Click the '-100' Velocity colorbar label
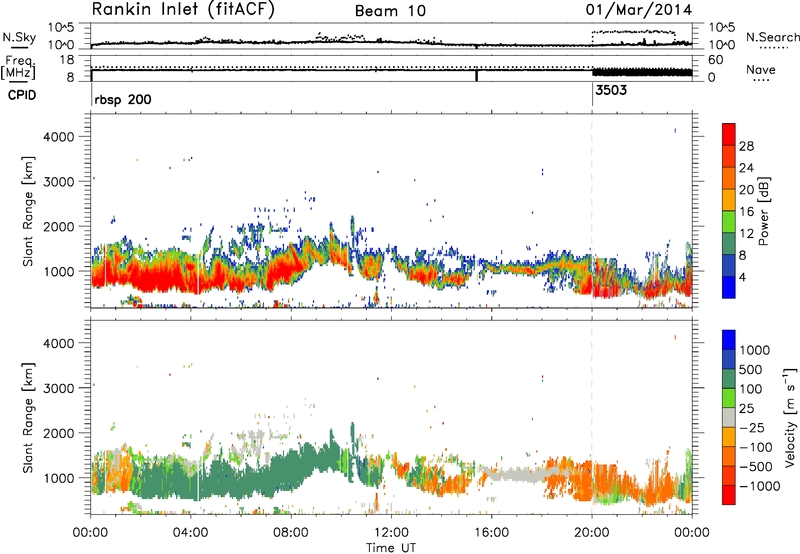The width and height of the screenshot is (800, 554). tap(756, 447)
